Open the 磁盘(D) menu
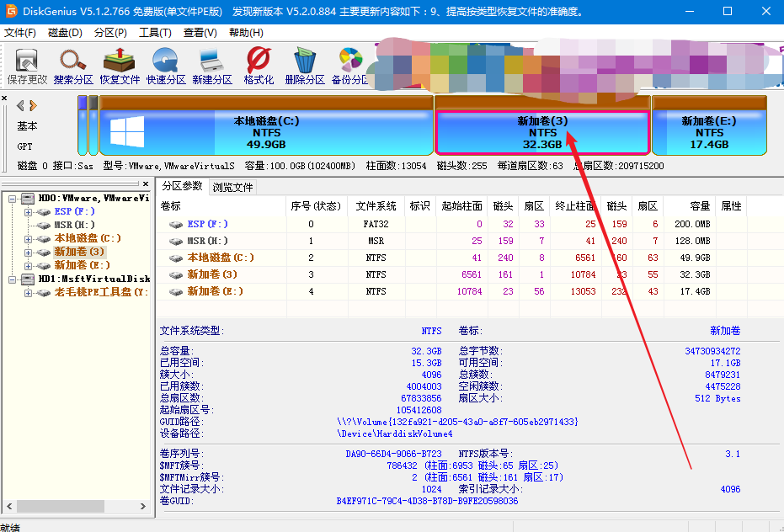 (x=65, y=33)
